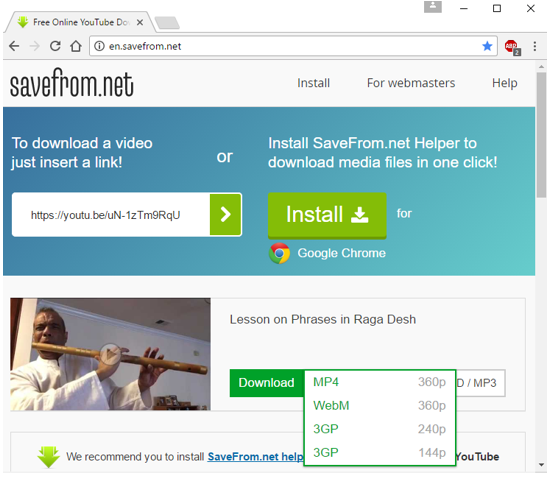Click the green download arrow recommendation icon
This screenshot has height=482, width=552.
48,457
